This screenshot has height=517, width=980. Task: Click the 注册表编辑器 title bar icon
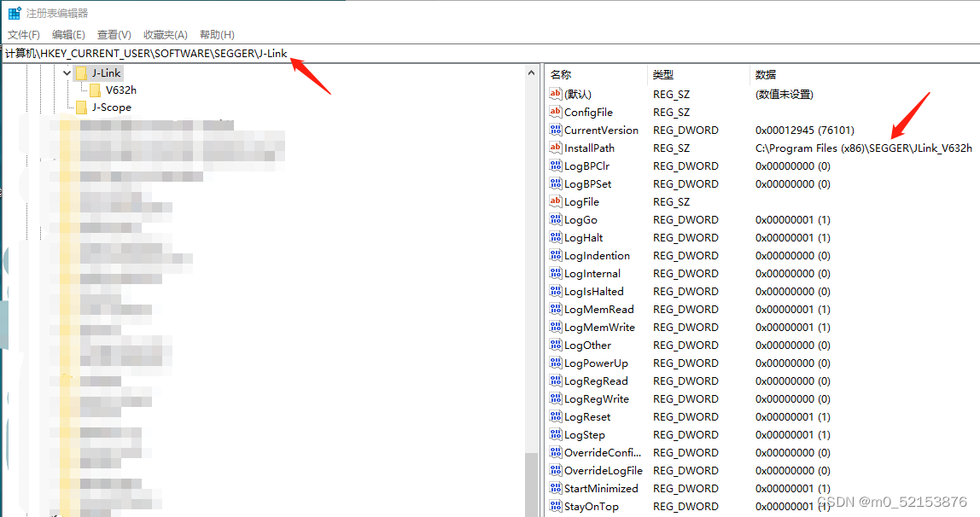point(14,13)
